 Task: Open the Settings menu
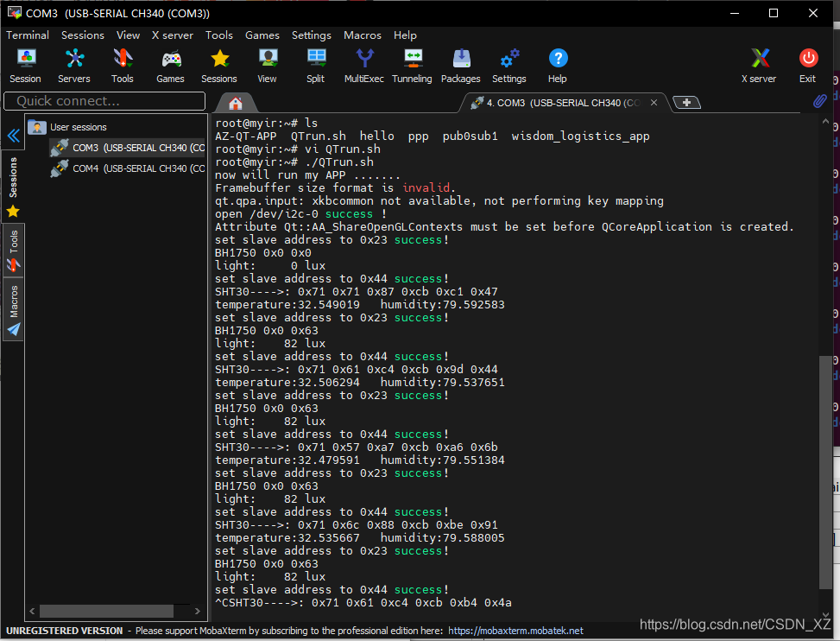312,35
